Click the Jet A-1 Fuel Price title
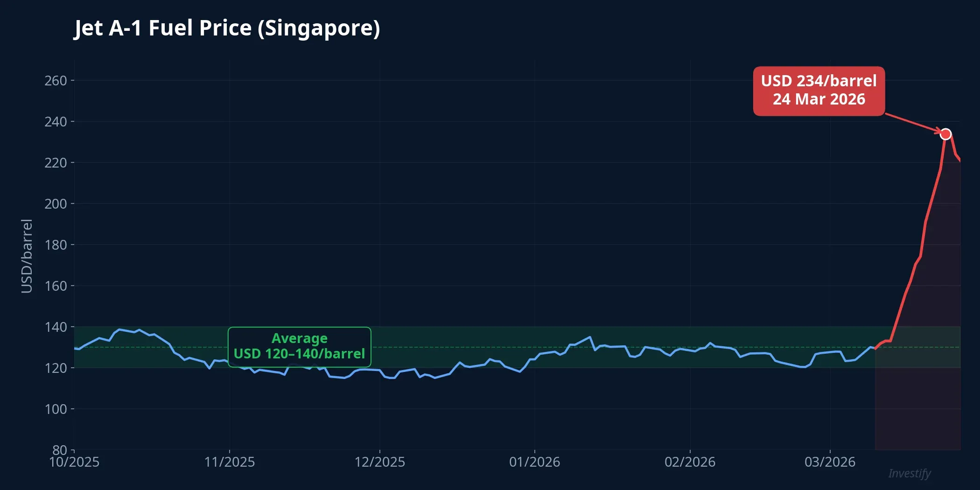The height and width of the screenshot is (490, 980). (227, 28)
